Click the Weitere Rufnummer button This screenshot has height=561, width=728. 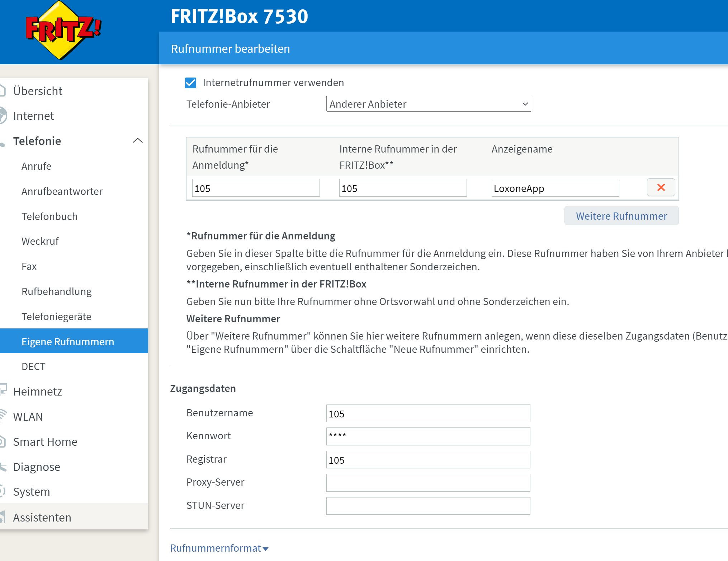coord(621,216)
